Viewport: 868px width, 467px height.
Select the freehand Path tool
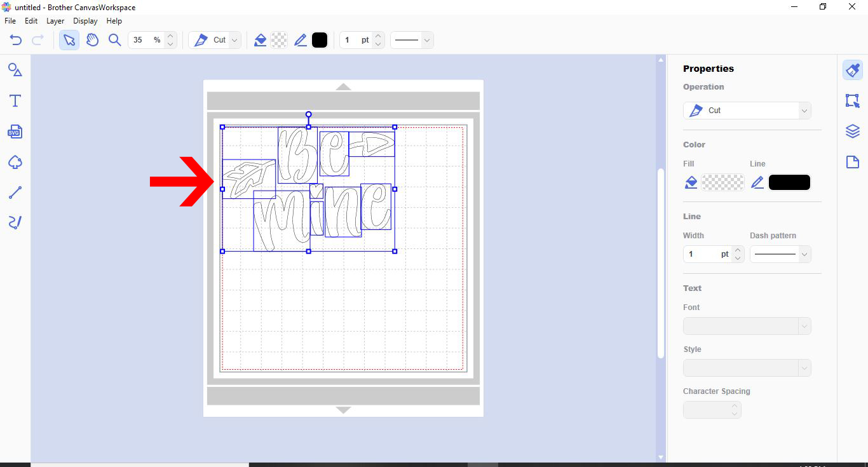14,222
